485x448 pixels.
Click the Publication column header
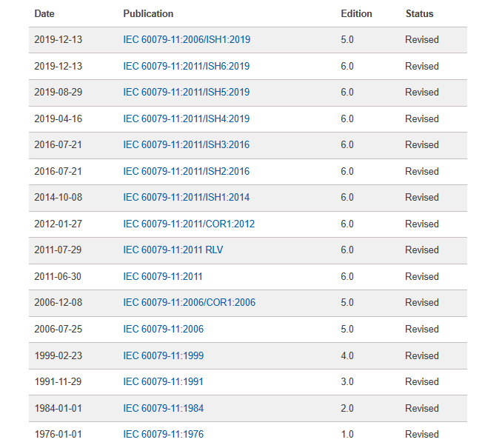tap(148, 14)
